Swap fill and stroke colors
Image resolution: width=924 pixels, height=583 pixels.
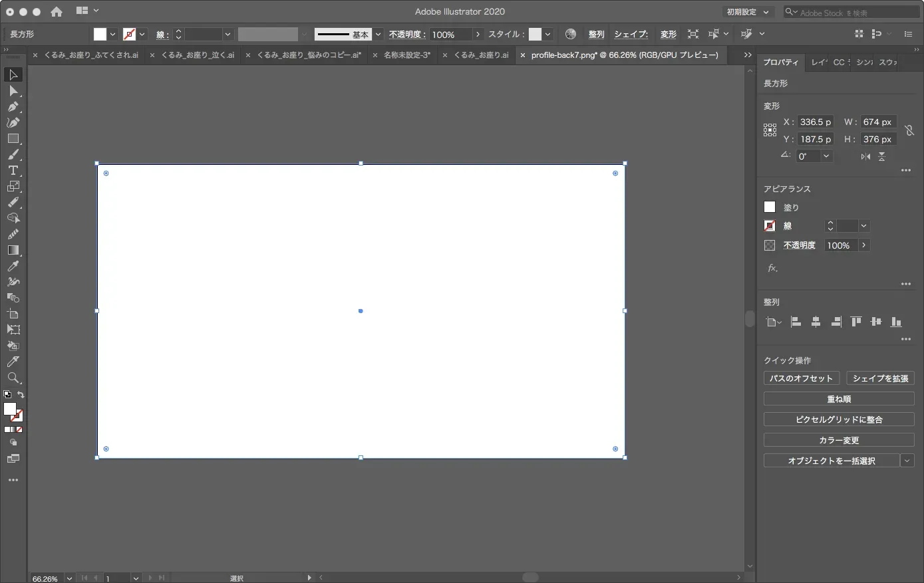point(21,394)
